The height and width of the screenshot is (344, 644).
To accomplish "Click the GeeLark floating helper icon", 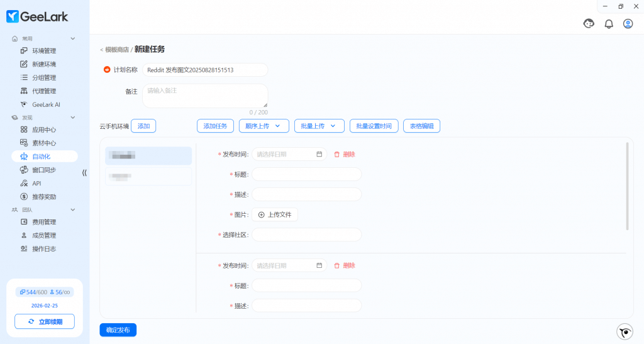I will (x=625, y=331).
